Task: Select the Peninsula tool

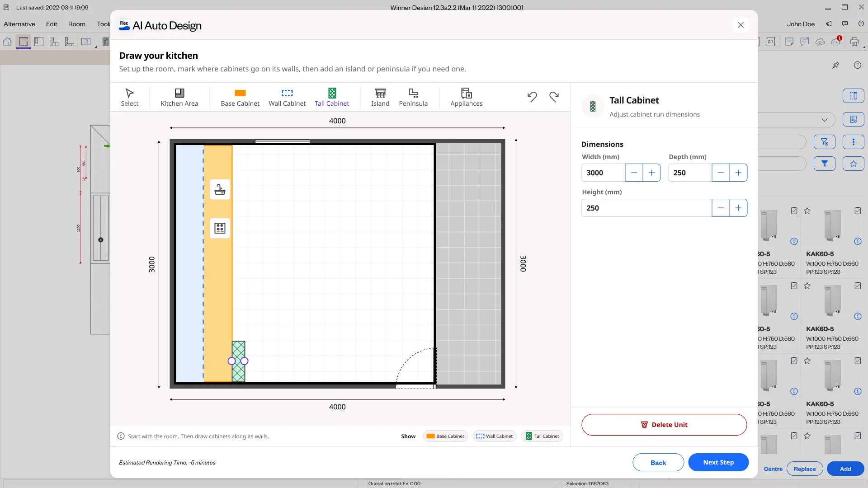Action: (x=413, y=97)
